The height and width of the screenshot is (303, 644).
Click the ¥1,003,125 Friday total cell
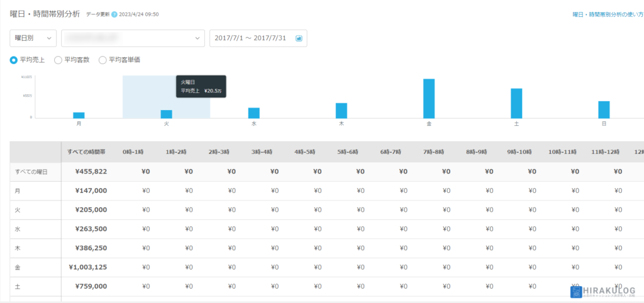click(87, 267)
